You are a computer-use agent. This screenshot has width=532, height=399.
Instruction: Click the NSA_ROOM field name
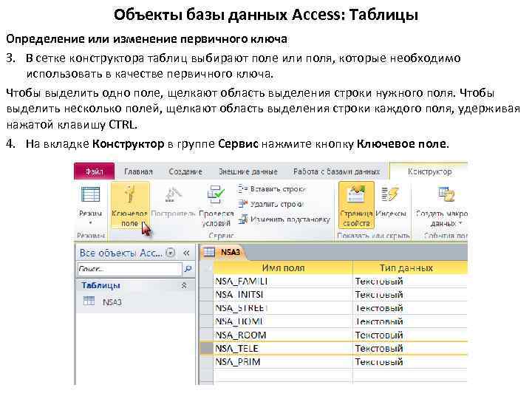pyautogui.click(x=283, y=335)
